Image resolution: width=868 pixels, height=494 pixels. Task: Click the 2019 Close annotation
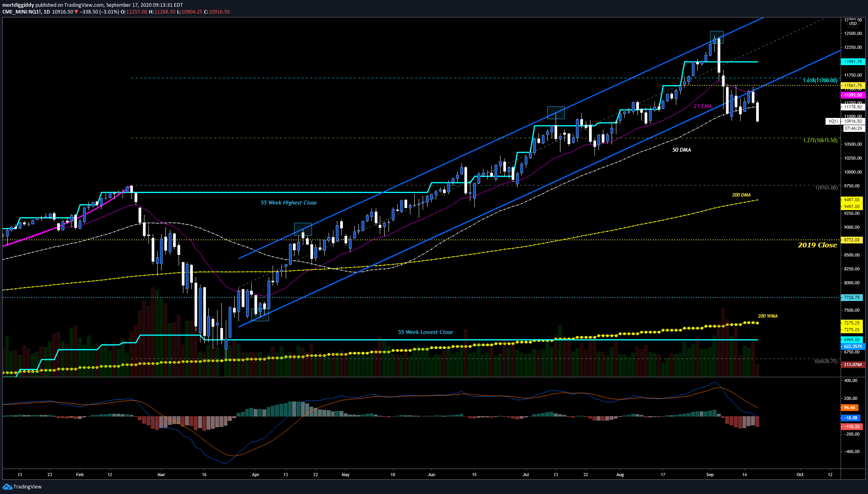tap(817, 245)
